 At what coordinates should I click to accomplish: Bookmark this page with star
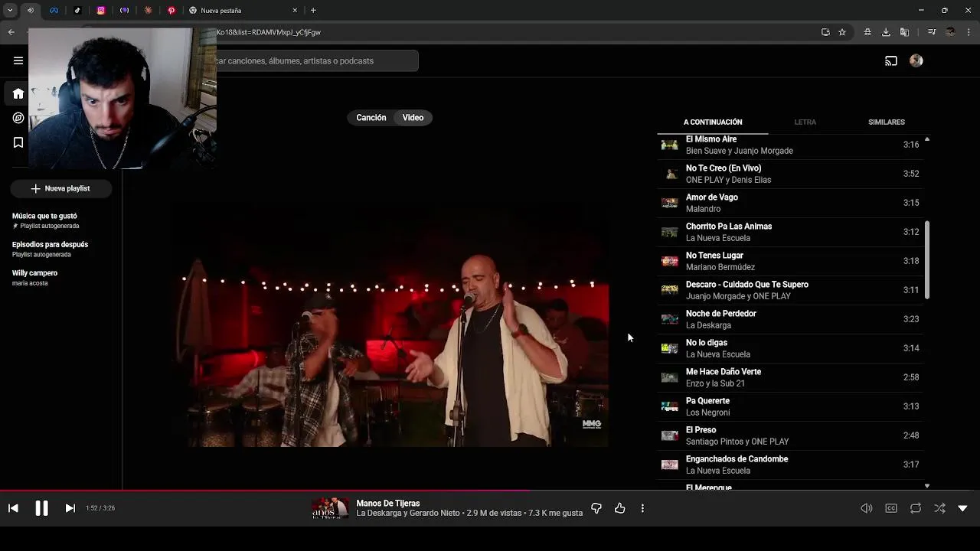click(x=842, y=32)
